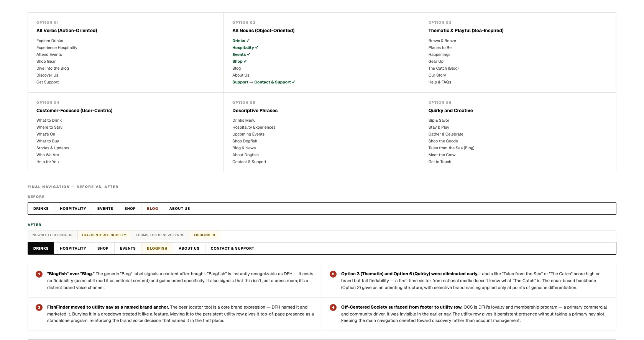Click "Dive into the Blog" text
644x340 pixels.
coord(53,69)
